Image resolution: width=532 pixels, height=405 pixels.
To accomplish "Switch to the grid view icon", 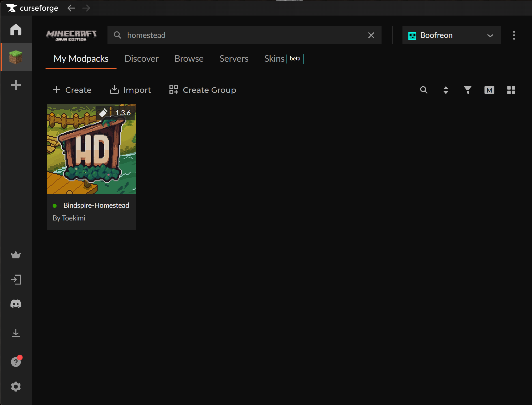I will 511,90.
